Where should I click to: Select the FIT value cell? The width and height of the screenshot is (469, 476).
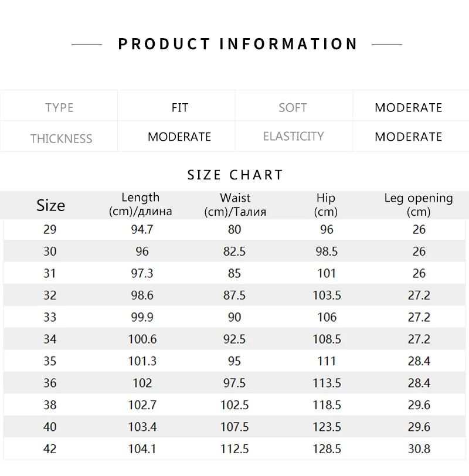tap(180, 108)
